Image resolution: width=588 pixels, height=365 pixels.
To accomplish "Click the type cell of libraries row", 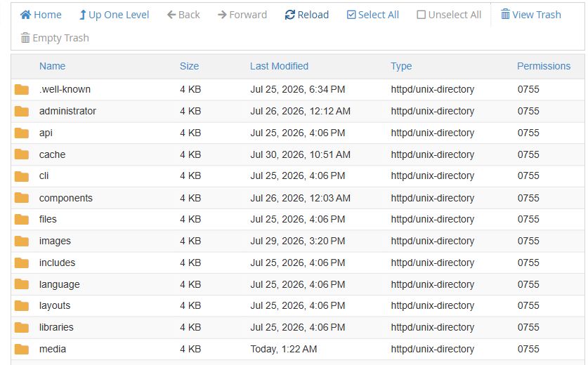I will tap(432, 327).
